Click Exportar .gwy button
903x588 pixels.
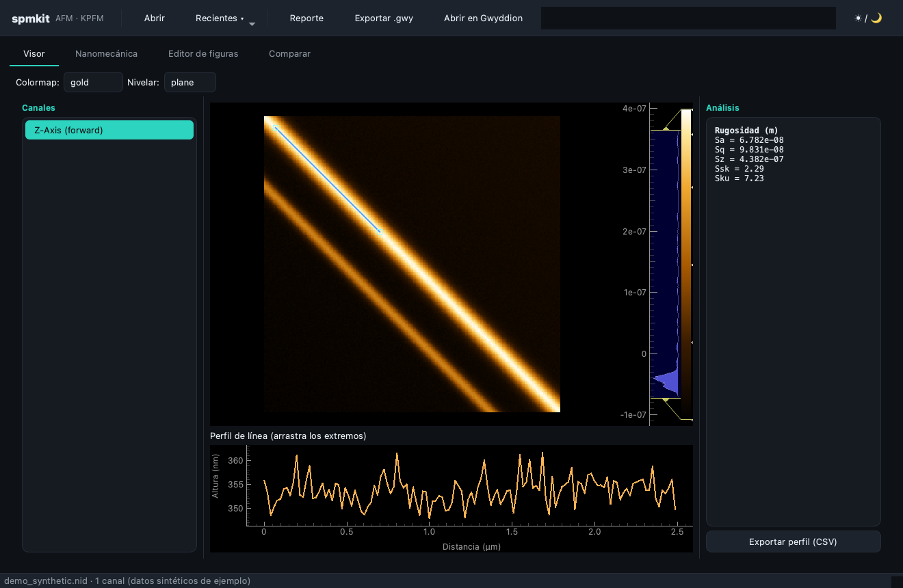tap(384, 18)
